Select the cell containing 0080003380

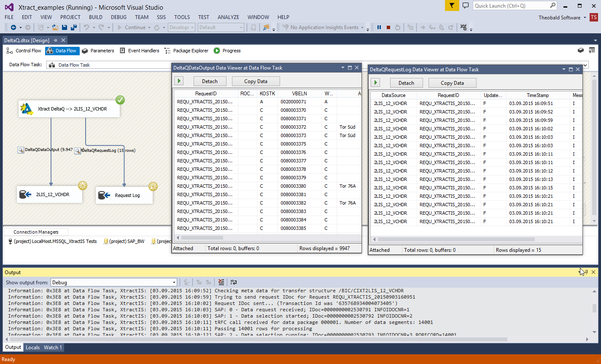pos(299,186)
